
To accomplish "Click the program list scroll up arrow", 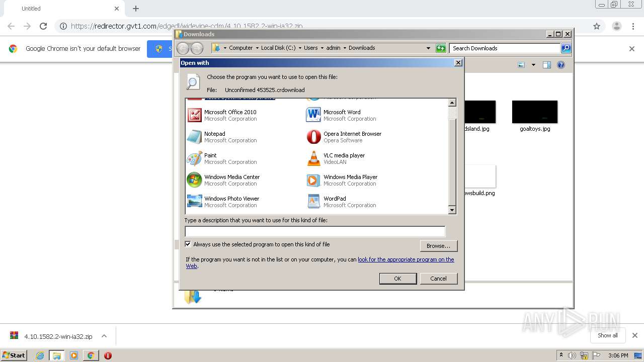I will (x=452, y=103).
